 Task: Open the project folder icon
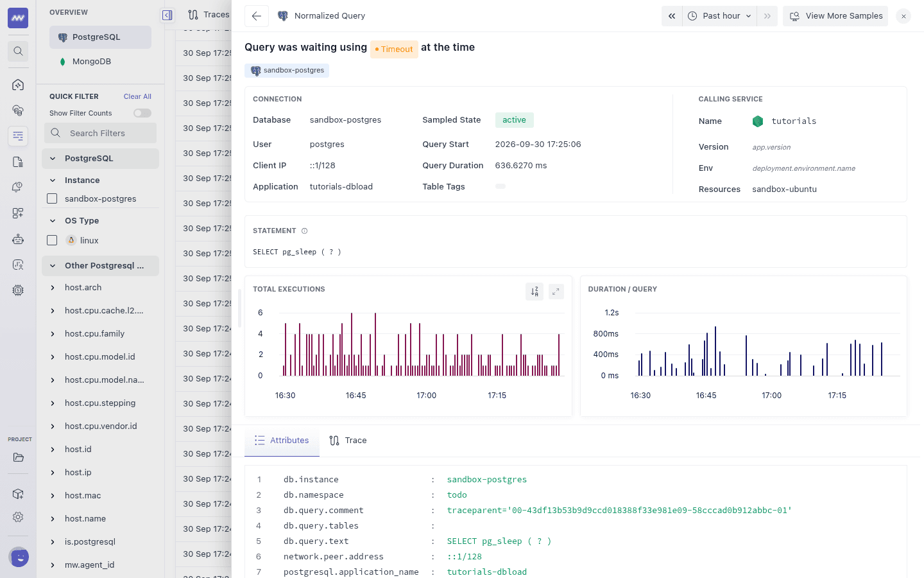tap(18, 458)
